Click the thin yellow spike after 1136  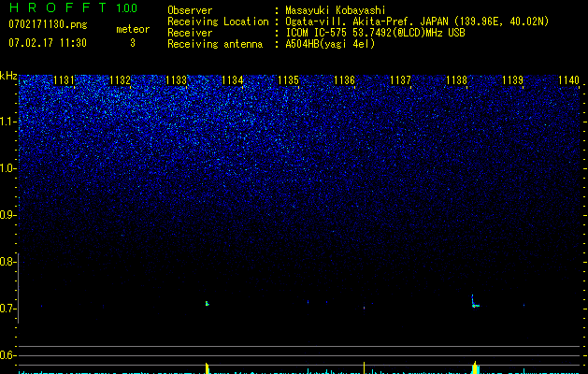(364, 367)
